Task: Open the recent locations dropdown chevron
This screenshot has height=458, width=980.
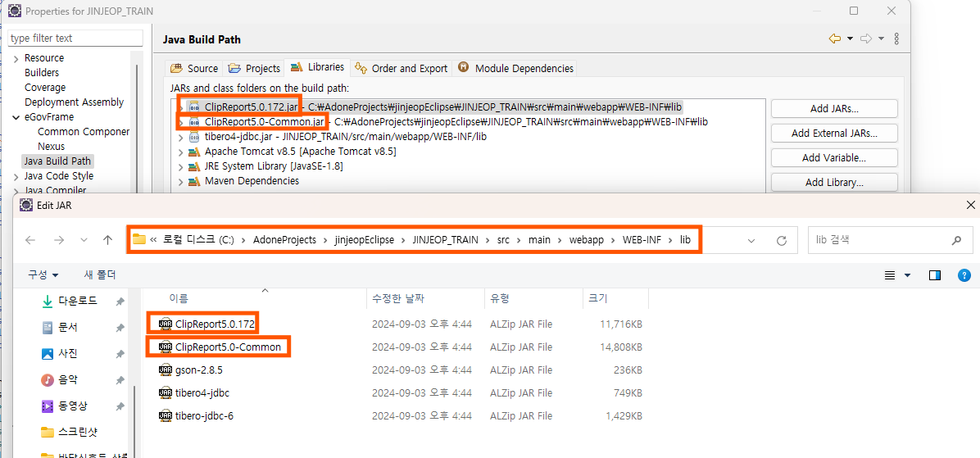Action: [x=84, y=241]
